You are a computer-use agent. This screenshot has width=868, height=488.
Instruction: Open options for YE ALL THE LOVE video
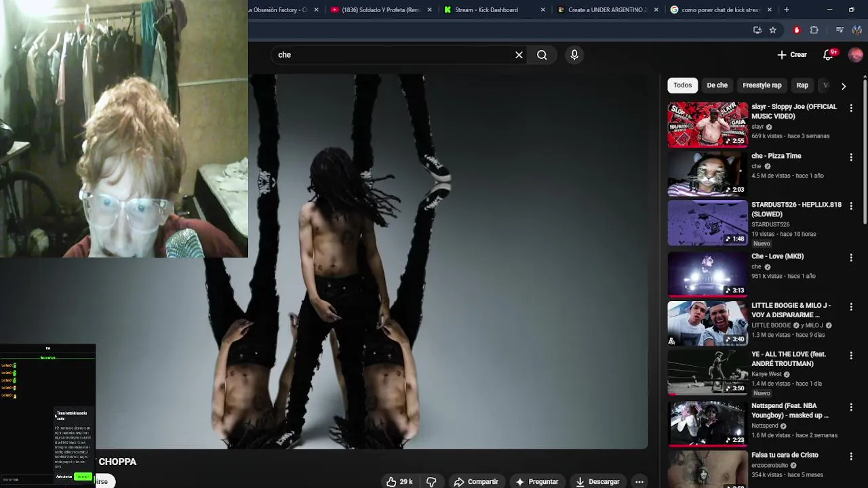[851, 356]
